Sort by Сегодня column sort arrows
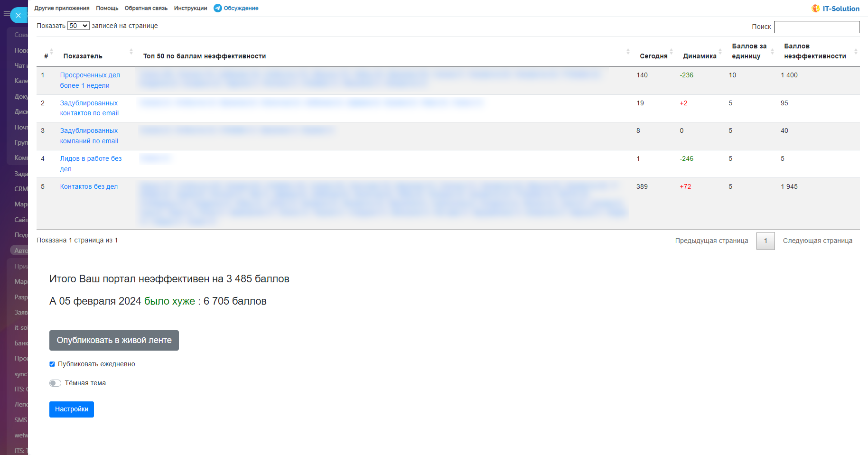This screenshot has width=868, height=455. [x=671, y=51]
